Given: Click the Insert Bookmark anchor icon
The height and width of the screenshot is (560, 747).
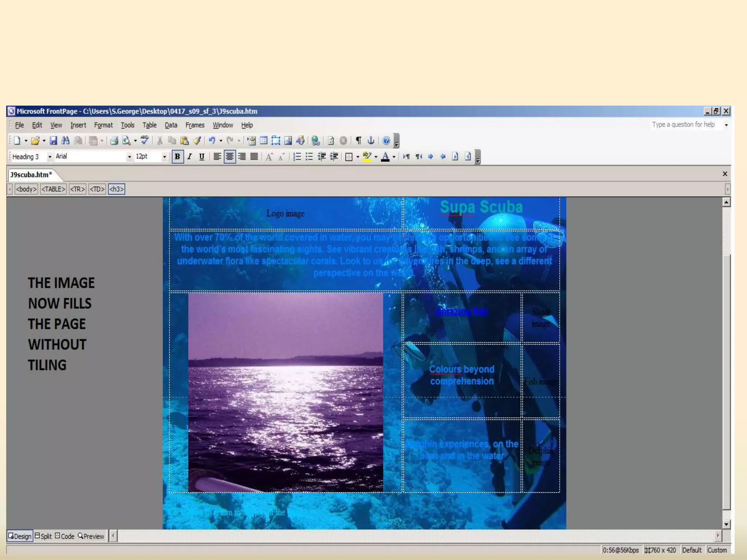Looking at the screenshot, I should tap(371, 140).
